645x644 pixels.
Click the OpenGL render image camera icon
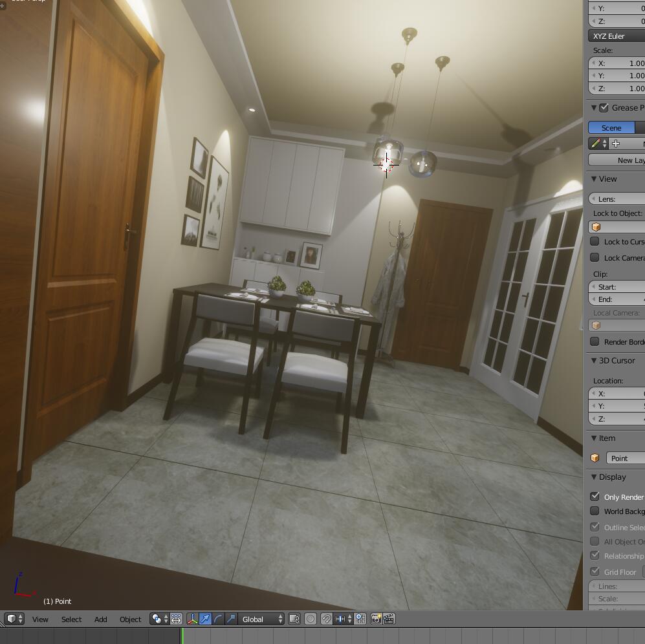376,619
